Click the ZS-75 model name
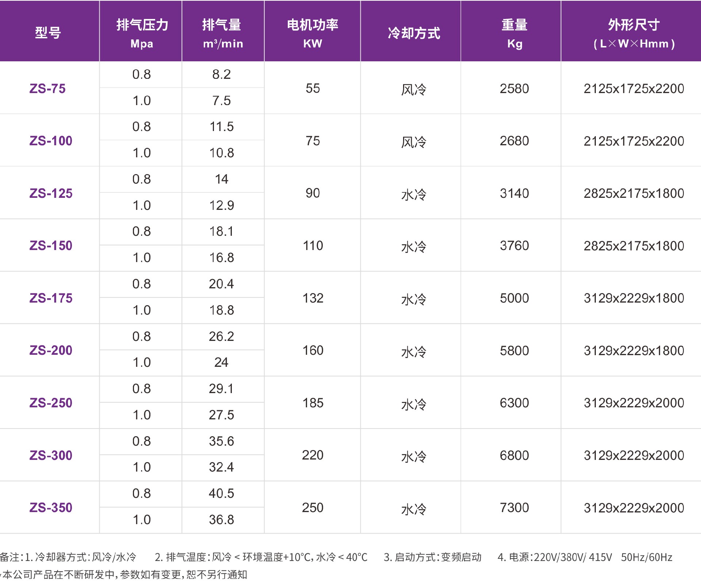Image resolution: width=701 pixels, height=588 pixels. pyautogui.click(x=47, y=89)
